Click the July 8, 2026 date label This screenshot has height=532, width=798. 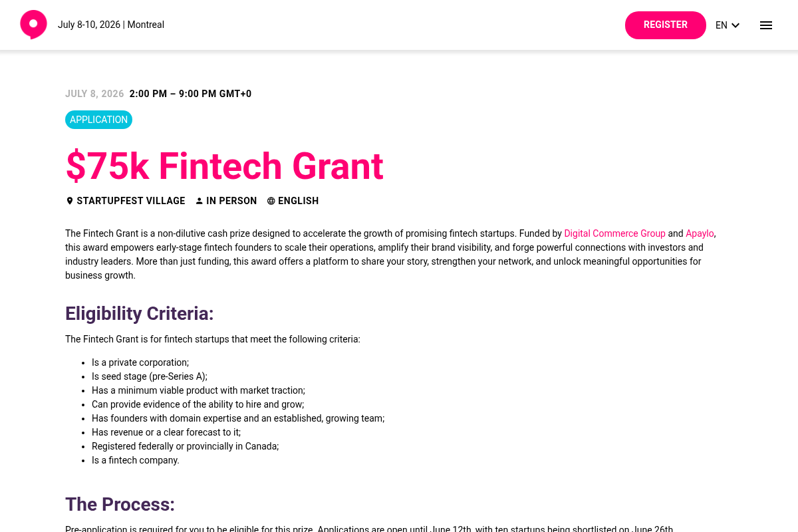pyautogui.click(x=94, y=94)
